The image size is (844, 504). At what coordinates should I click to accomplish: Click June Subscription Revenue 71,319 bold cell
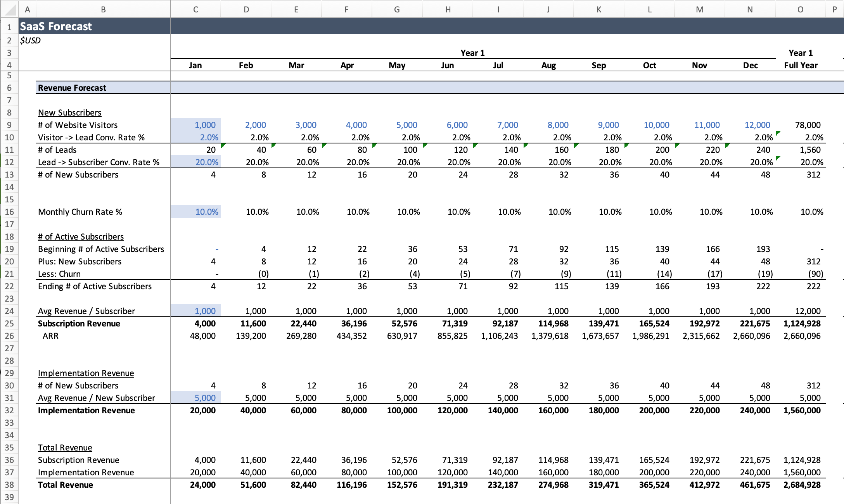pyautogui.click(x=455, y=323)
